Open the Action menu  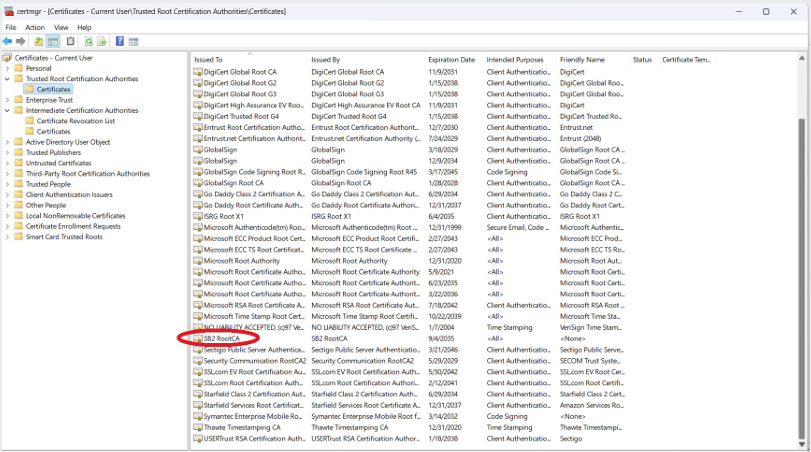[x=35, y=27]
